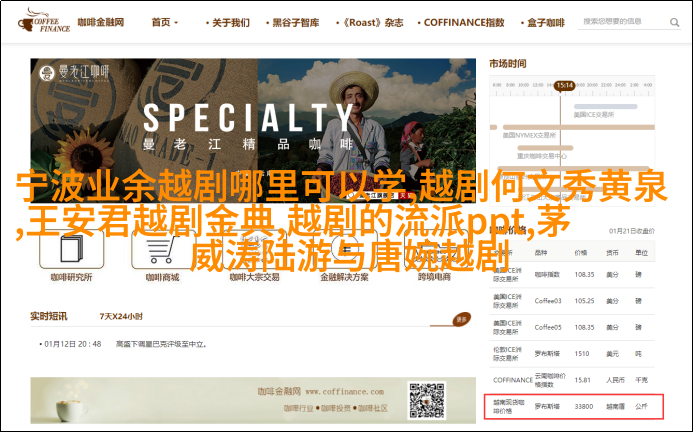The height and width of the screenshot is (433, 694).
Task: Click the 价格 column header
Action: point(581,253)
